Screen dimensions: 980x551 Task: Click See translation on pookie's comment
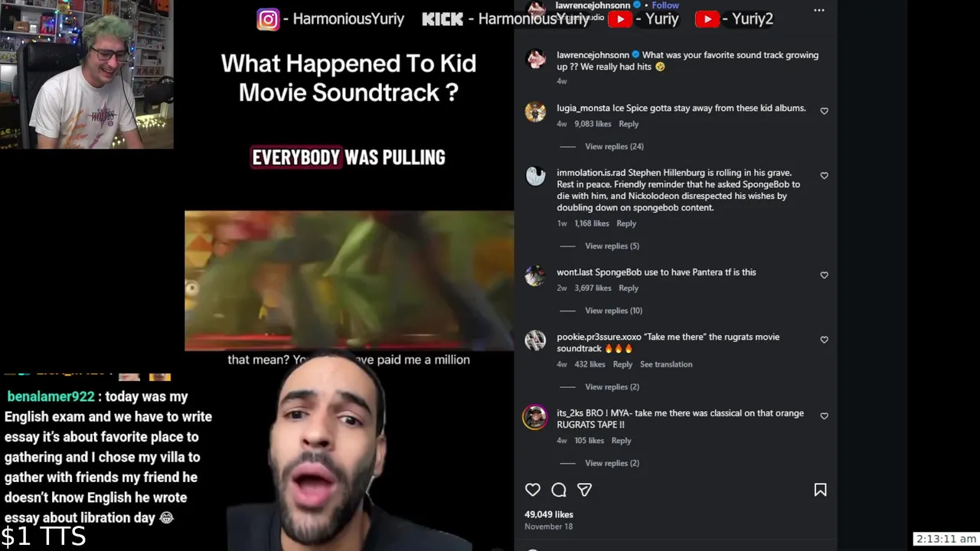click(x=666, y=364)
